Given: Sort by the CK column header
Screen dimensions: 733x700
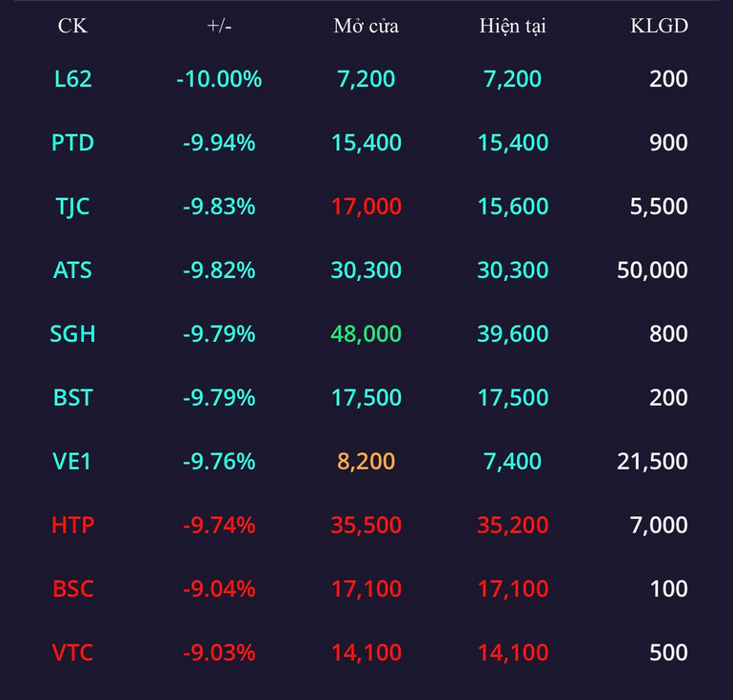Looking at the screenshot, I should pyautogui.click(x=72, y=26).
